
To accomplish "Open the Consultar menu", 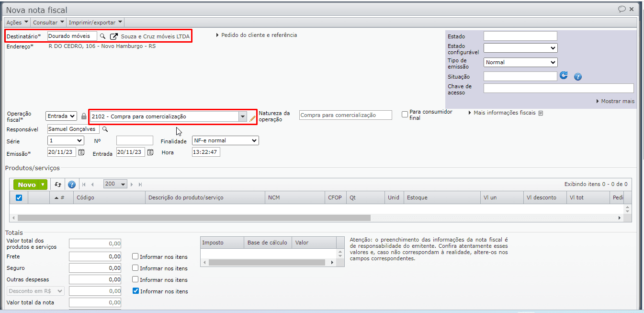I will pos(48,22).
